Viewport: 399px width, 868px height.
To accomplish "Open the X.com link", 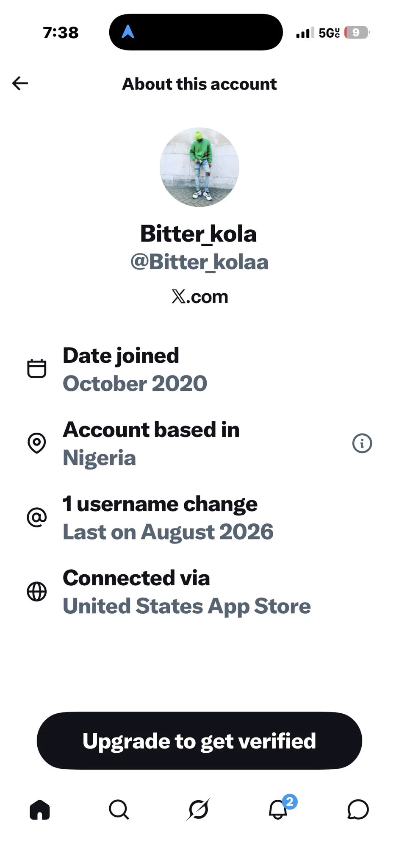I will pyautogui.click(x=199, y=297).
